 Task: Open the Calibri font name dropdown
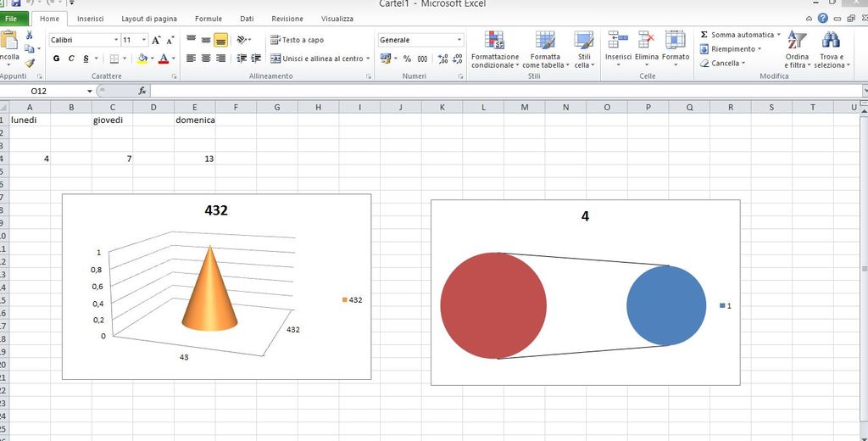(116, 40)
